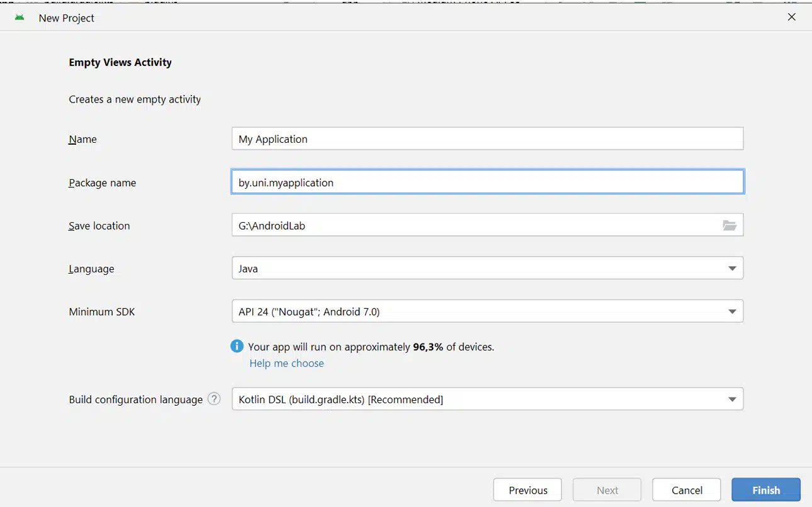Close the New Project dialog
The height and width of the screenshot is (507, 812).
[792, 17]
